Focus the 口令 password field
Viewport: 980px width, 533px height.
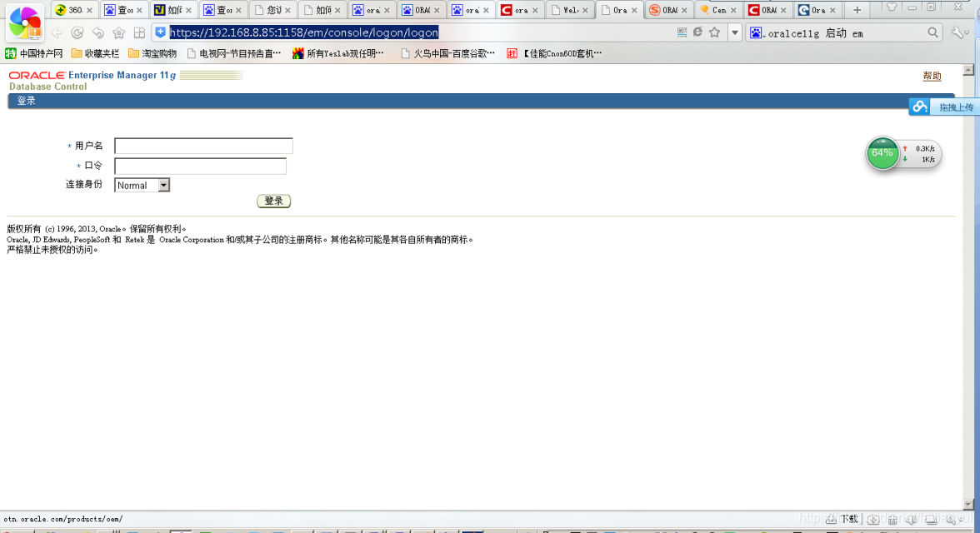tap(201, 167)
